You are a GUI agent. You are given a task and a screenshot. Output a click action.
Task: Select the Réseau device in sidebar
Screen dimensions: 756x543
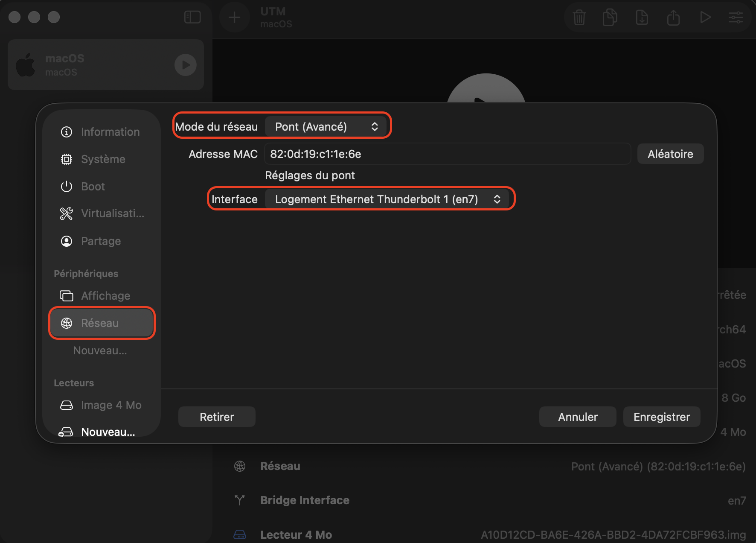(102, 323)
